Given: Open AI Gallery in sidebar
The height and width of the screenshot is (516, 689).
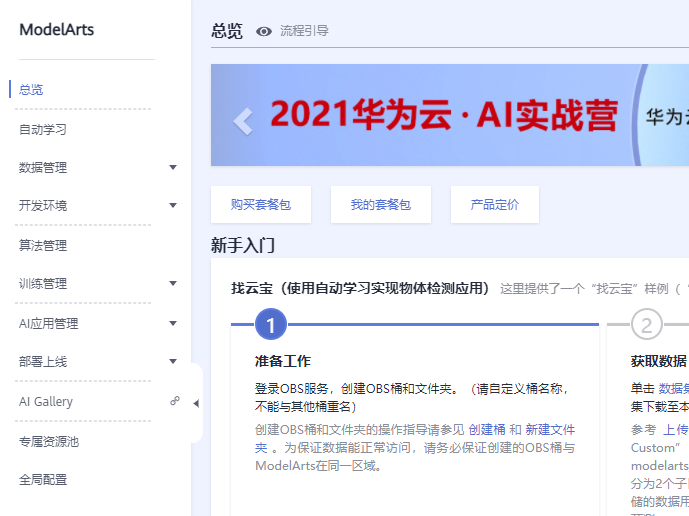Looking at the screenshot, I should (x=46, y=402).
